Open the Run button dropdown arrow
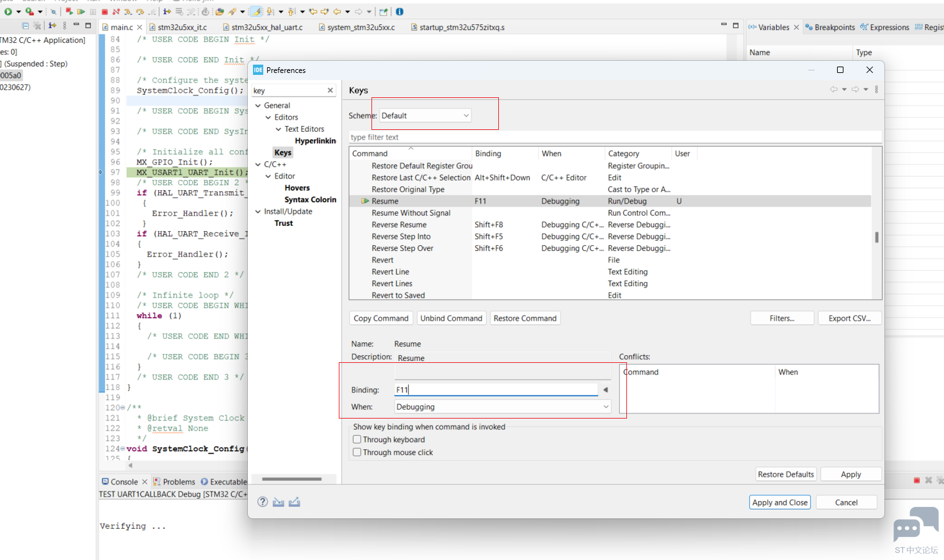Viewport: 944px width, 560px height. click(19, 12)
